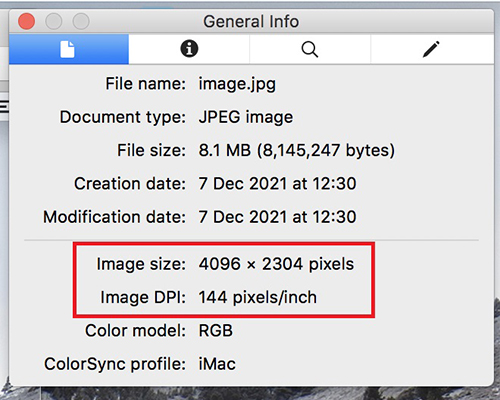500x400 pixels.
Task: Select the RGB color model value
Action: (x=216, y=331)
